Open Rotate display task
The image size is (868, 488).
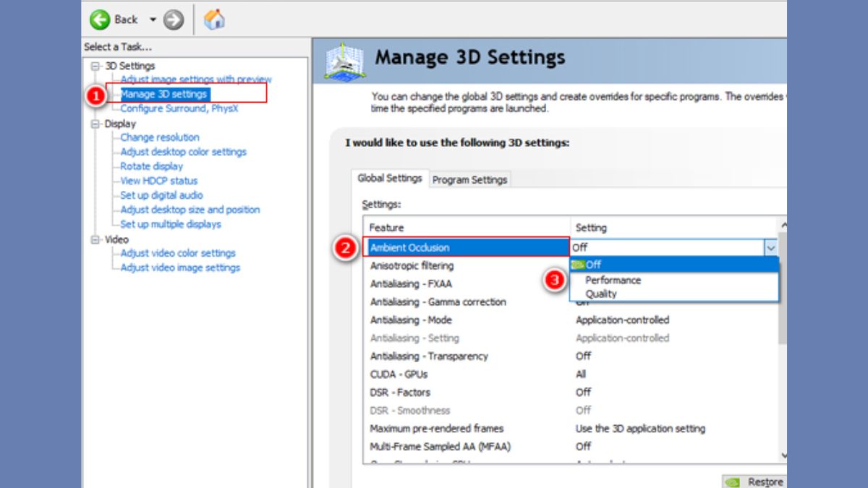(151, 166)
